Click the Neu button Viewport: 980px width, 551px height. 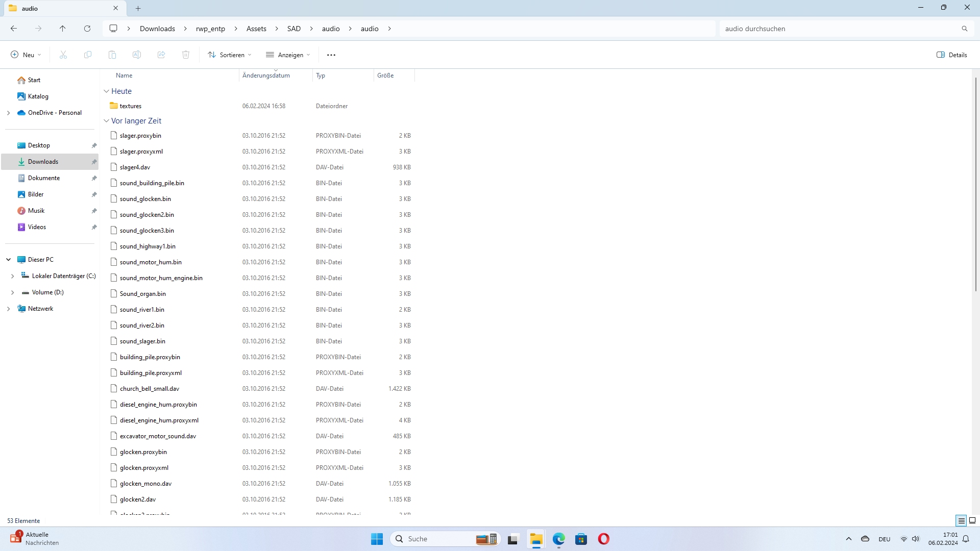pos(26,55)
